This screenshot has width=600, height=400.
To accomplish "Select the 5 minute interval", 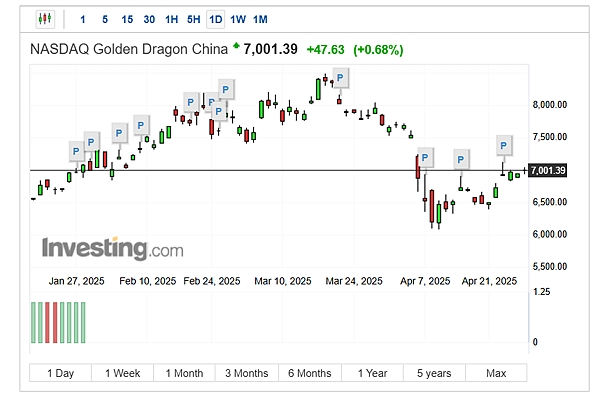I will [x=105, y=20].
